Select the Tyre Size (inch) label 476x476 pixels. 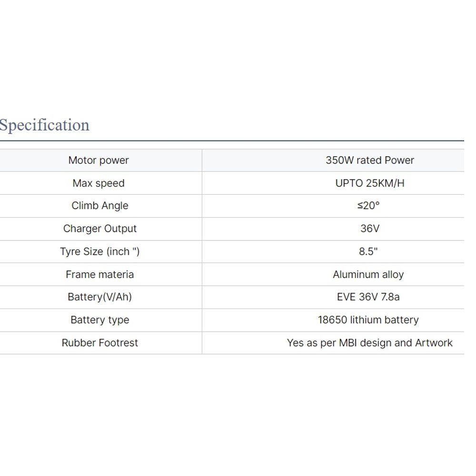pos(100,251)
